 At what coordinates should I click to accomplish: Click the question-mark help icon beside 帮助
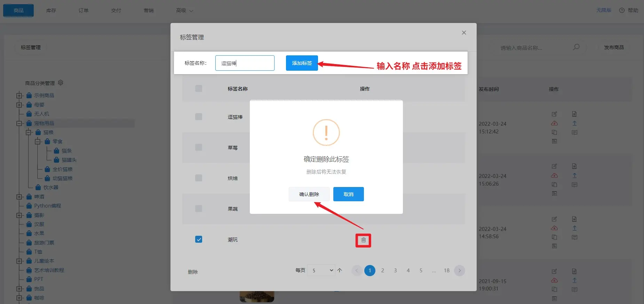tap(622, 10)
